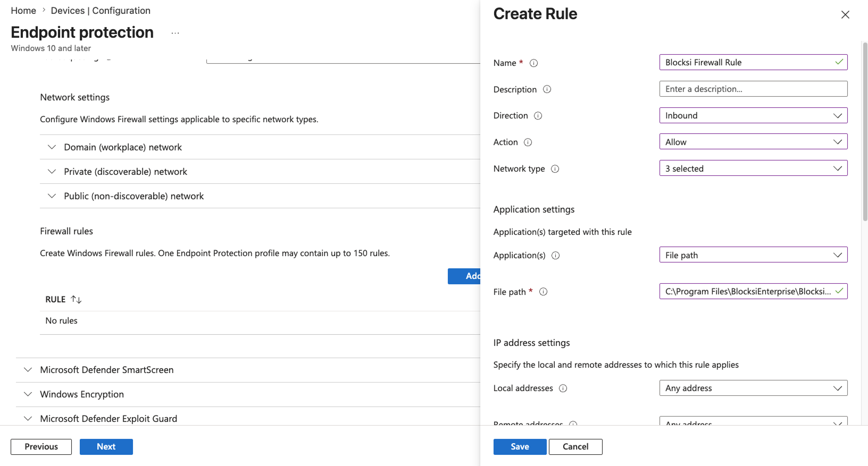Screen dimensions: 868x466
Task: Click the Local addresses info icon
Action: click(x=563, y=388)
